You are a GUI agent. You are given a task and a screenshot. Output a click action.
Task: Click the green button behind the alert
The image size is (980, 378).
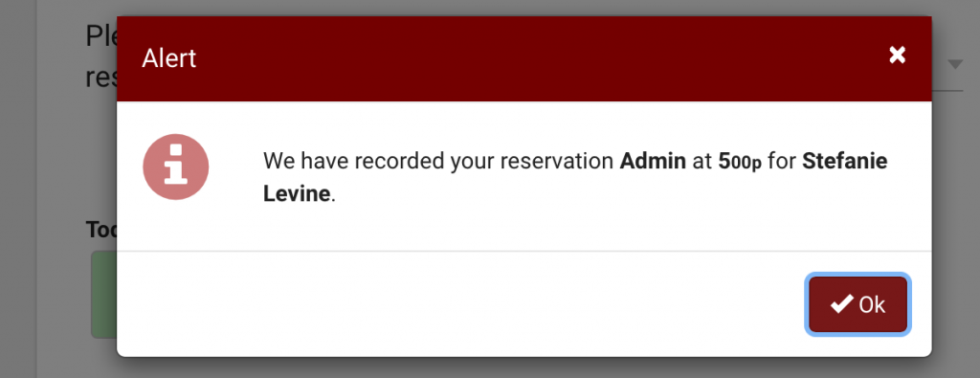tap(103, 295)
